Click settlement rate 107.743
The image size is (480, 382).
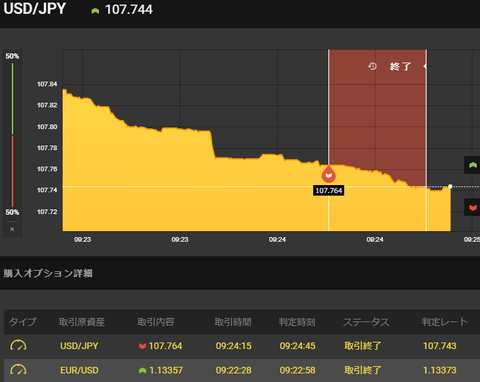[x=440, y=346]
